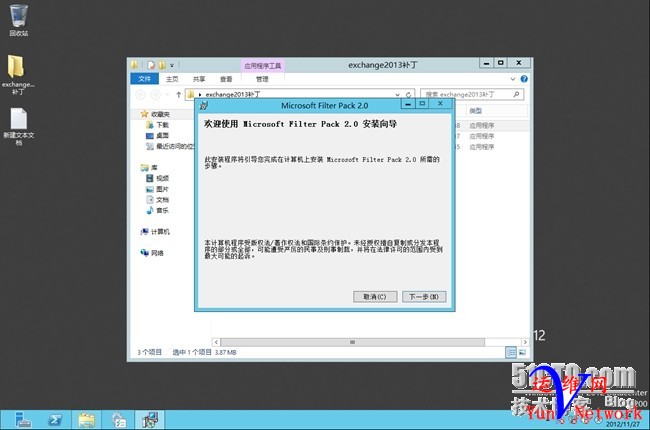
Task: Select the Favorites node in navigation pane
Action: [x=155, y=114]
